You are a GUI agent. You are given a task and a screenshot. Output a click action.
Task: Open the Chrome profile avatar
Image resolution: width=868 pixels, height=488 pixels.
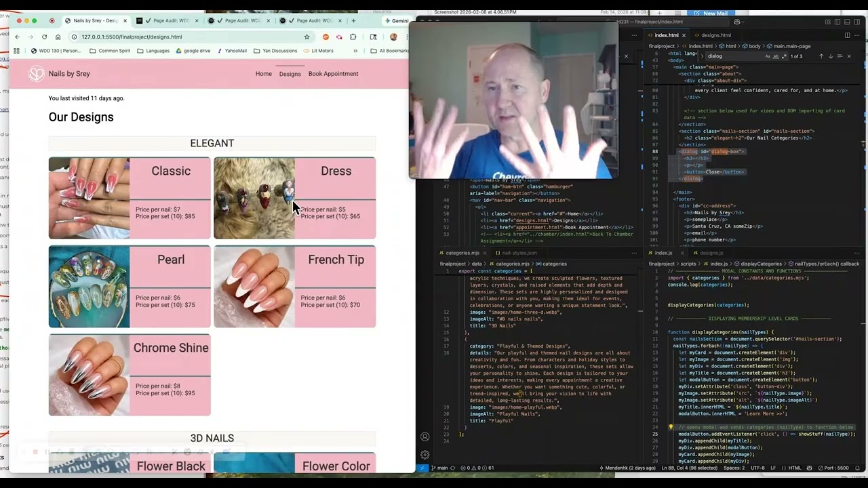point(393,37)
